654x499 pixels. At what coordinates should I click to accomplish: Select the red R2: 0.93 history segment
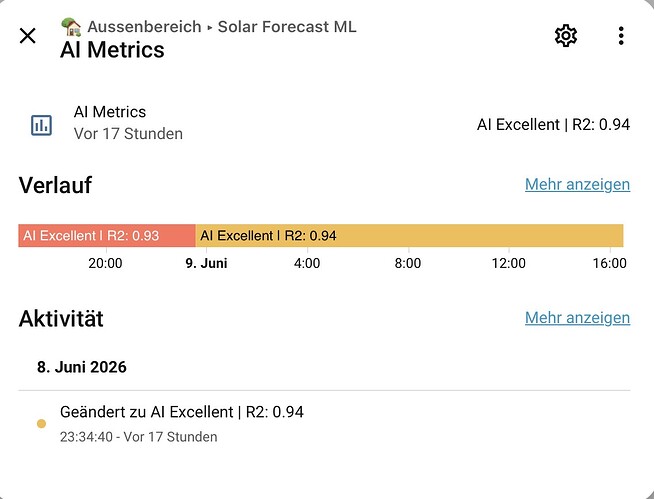107,236
